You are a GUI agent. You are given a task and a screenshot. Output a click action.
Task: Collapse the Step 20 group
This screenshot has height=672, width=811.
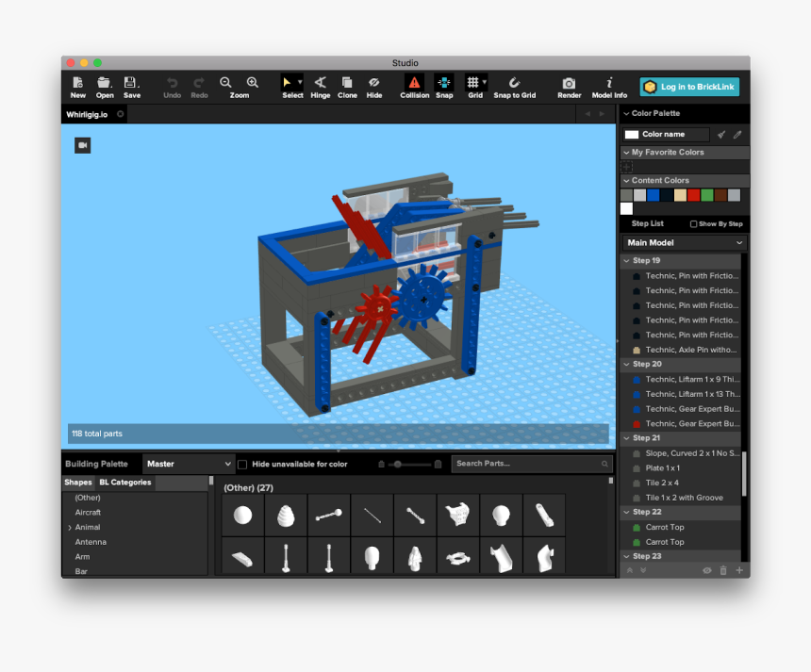click(626, 364)
